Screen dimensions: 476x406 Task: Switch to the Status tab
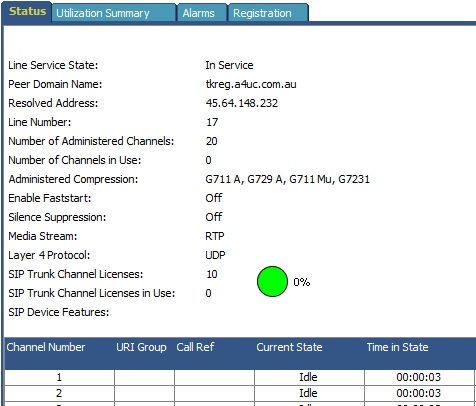(x=27, y=12)
